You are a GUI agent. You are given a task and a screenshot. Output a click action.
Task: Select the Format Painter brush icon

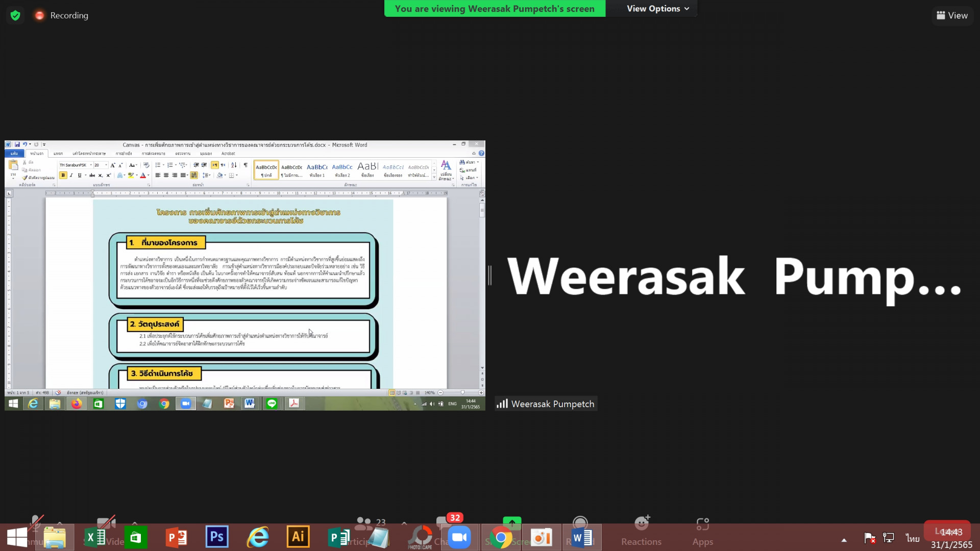pos(25,178)
